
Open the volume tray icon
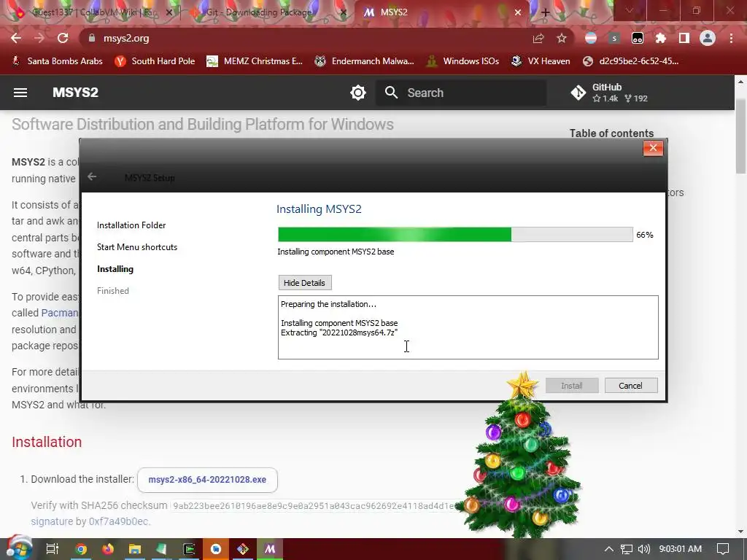coord(643,549)
